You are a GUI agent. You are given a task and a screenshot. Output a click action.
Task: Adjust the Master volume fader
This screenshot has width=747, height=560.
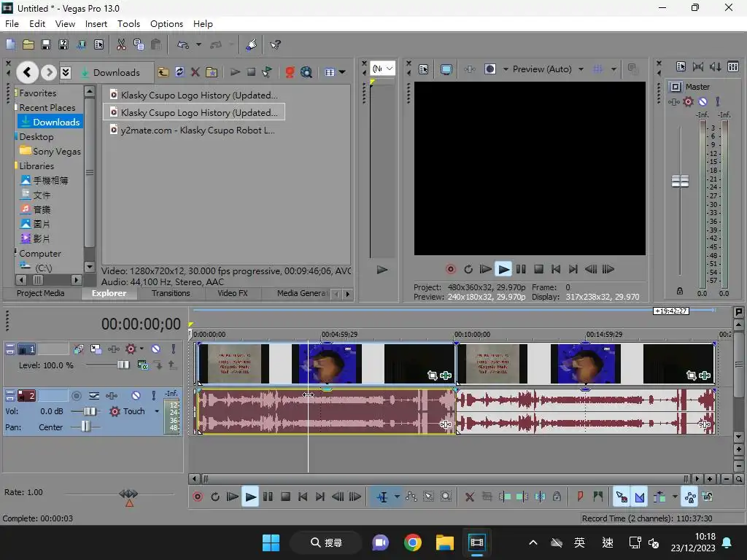click(680, 181)
